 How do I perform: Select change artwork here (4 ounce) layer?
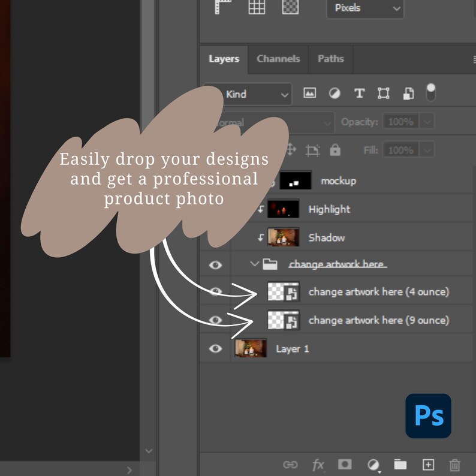click(x=378, y=292)
